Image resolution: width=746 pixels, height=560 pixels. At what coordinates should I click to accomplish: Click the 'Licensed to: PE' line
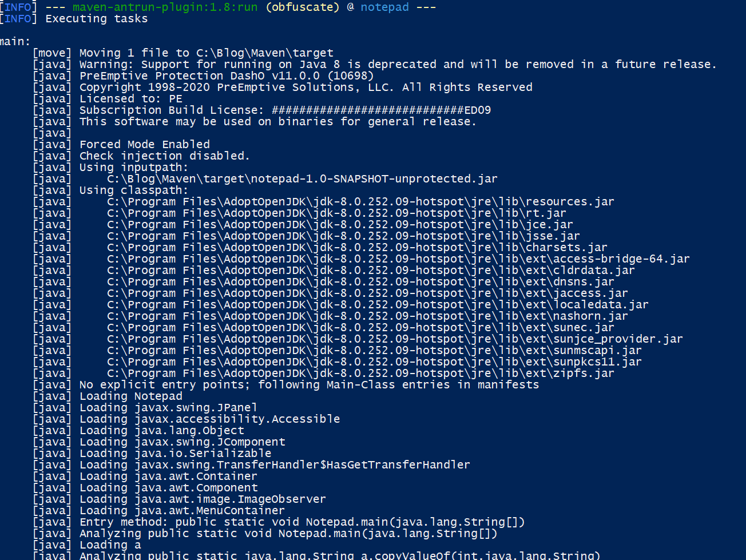[130, 99]
